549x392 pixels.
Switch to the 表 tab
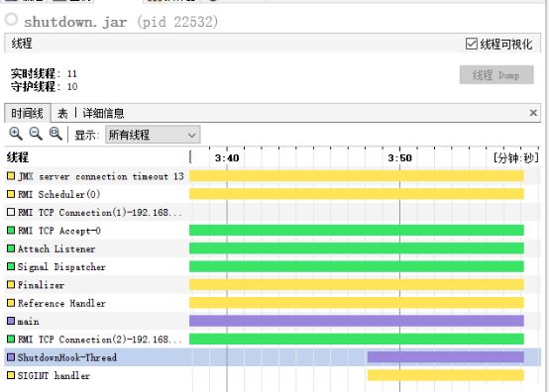point(62,113)
